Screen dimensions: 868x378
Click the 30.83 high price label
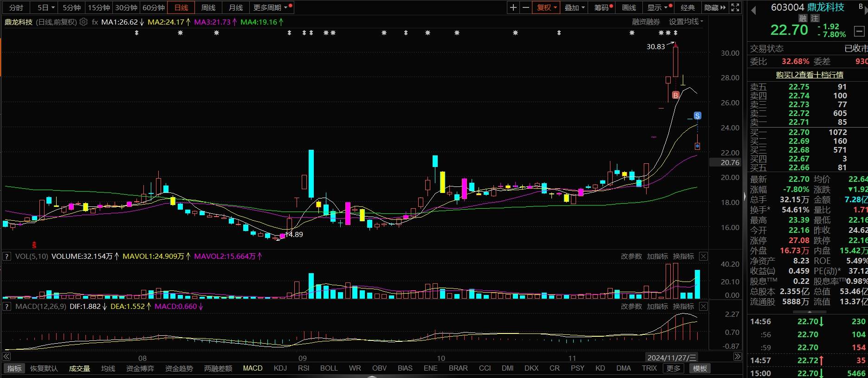tap(655, 46)
